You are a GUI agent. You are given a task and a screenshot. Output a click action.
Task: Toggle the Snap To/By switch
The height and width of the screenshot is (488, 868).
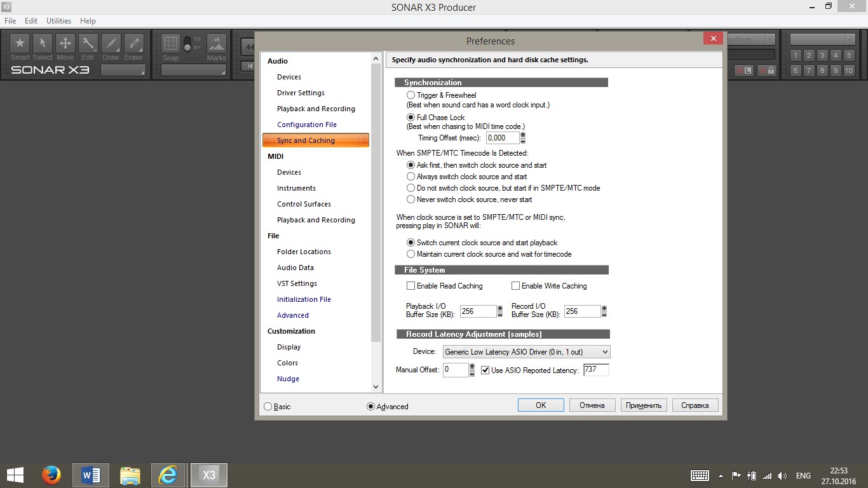[x=187, y=44]
